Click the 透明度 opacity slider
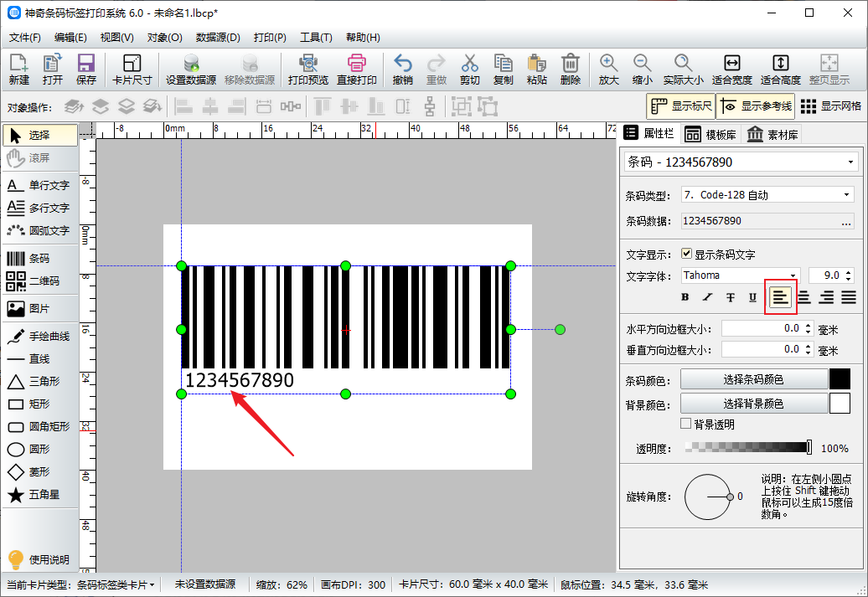868x597 pixels. coord(747,448)
